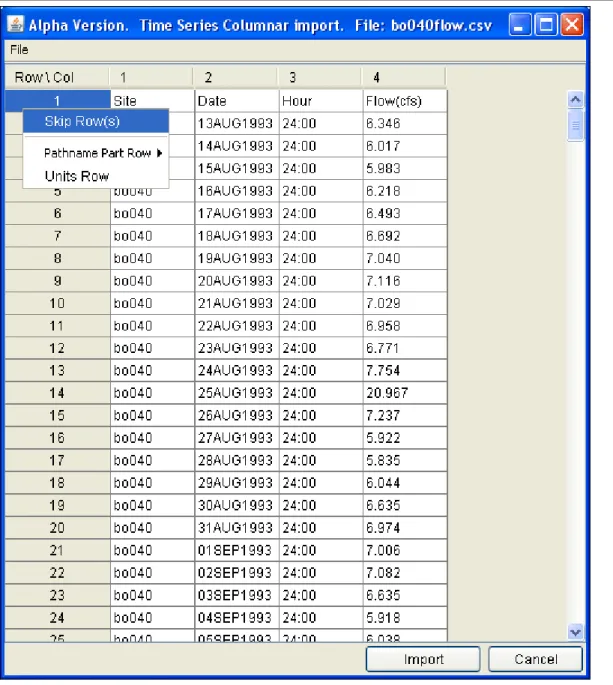Click the flow value 5.835
Image resolution: width=613 pixels, height=685 pixels.
405,460
